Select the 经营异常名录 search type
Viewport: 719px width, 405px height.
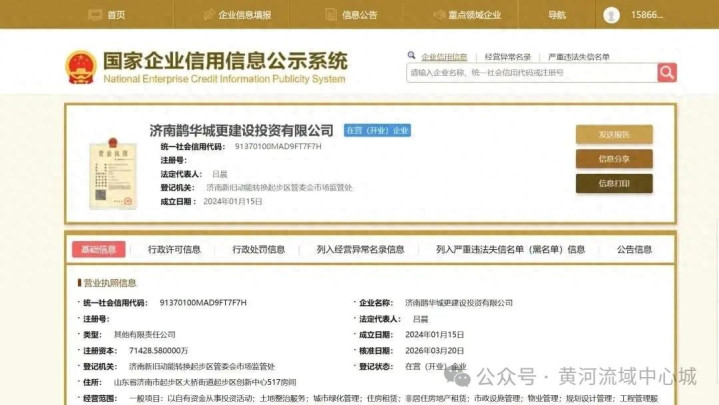coord(508,57)
